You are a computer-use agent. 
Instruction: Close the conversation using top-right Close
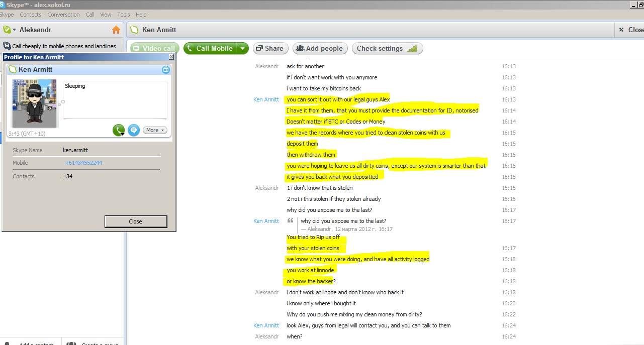pyautogui.click(x=631, y=30)
